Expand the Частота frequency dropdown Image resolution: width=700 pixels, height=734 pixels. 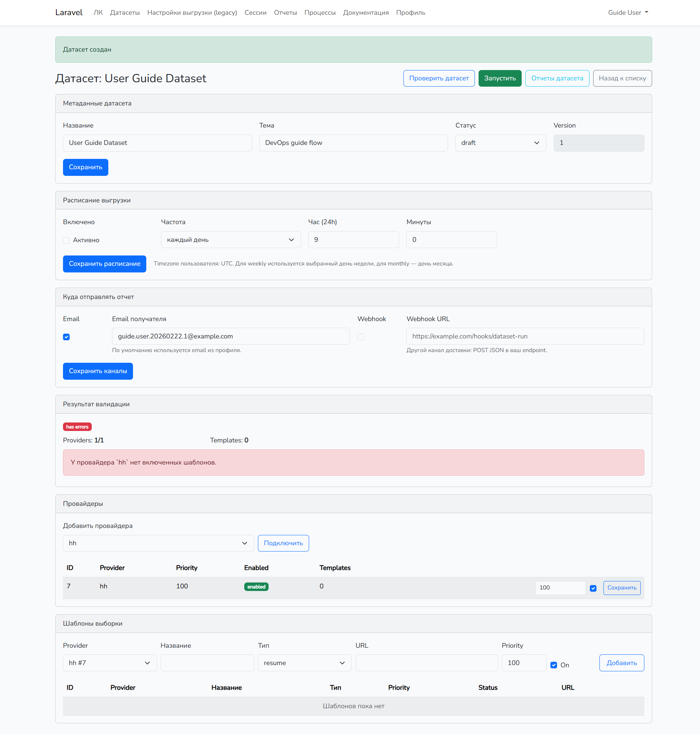tap(230, 239)
